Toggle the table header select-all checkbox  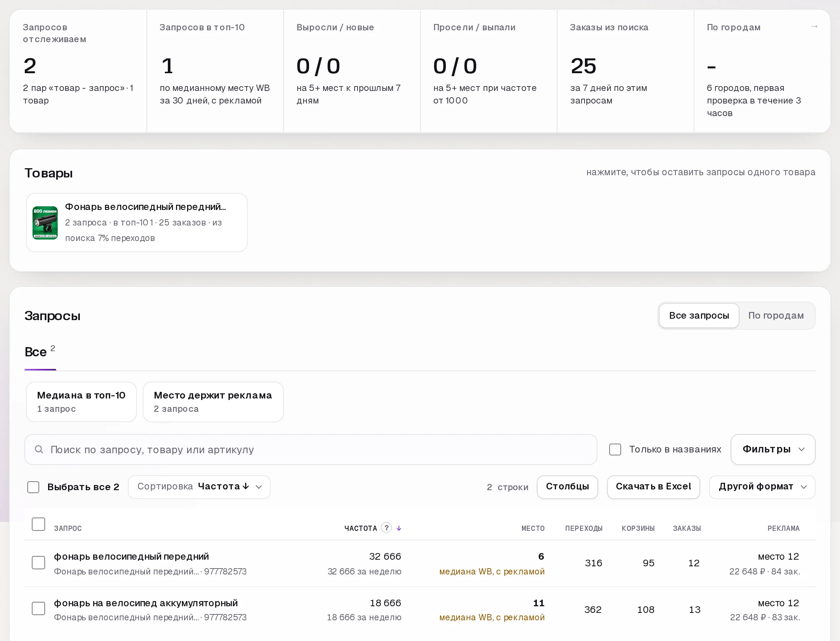tap(38, 524)
